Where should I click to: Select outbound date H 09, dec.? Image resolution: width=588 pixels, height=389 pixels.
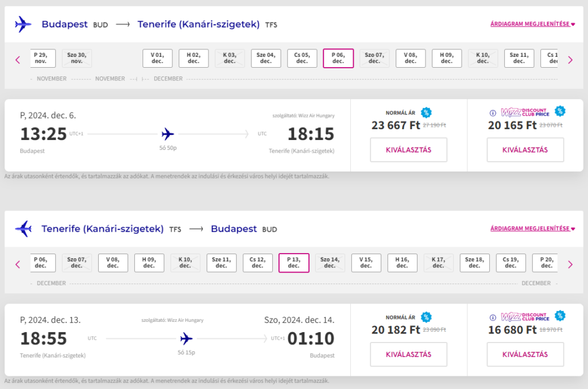447,58
